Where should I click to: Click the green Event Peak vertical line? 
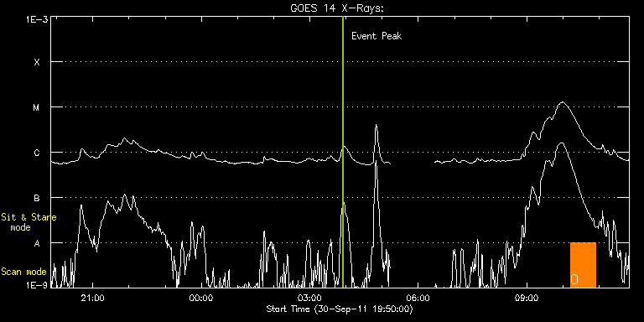[x=342, y=152]
